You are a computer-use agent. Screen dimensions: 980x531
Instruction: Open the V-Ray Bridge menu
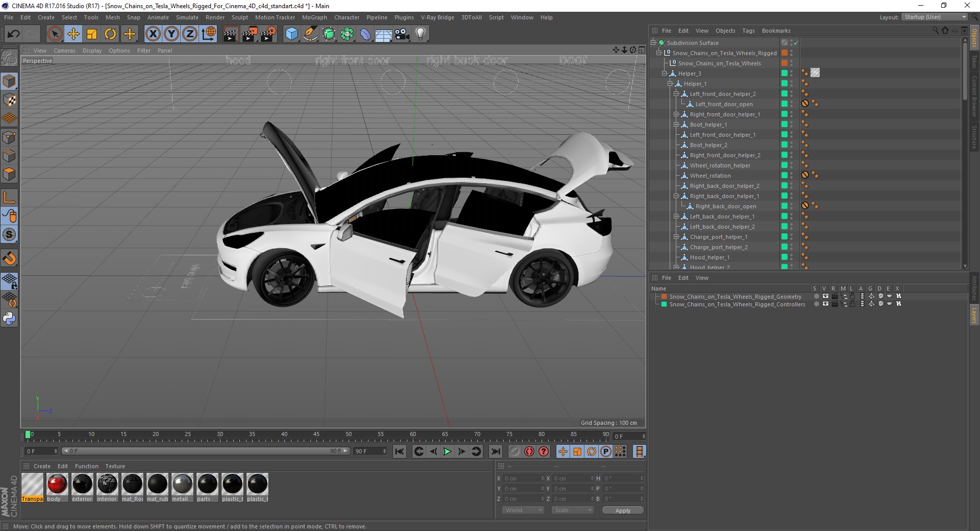(x=437, y=17)
